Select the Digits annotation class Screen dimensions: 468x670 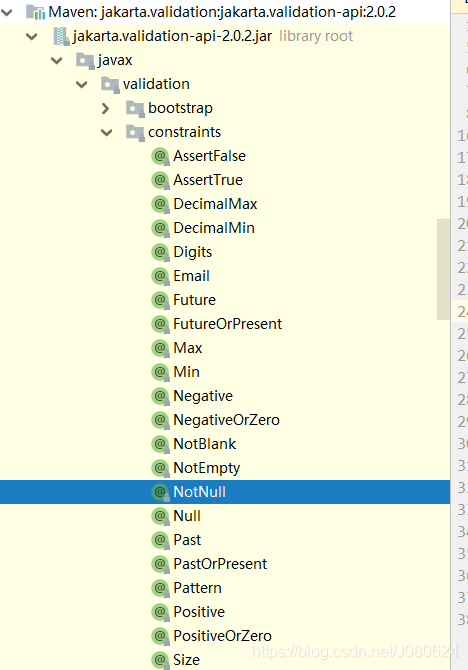coord(193,252)
